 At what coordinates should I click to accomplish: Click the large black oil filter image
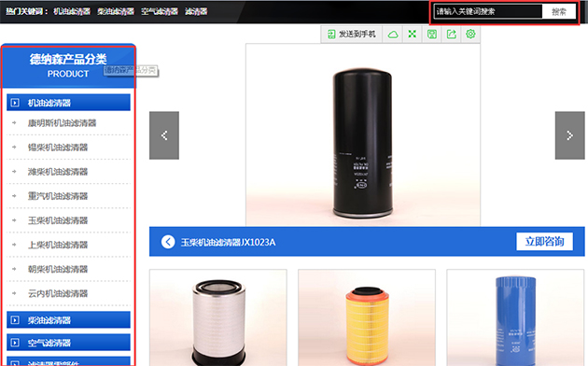point(363,135)
